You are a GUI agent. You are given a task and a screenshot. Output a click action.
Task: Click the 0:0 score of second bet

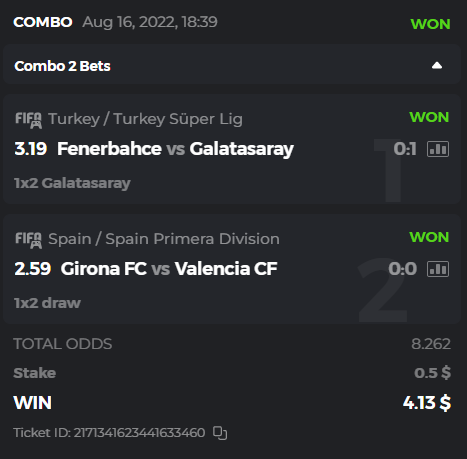(x=403, y=269)
